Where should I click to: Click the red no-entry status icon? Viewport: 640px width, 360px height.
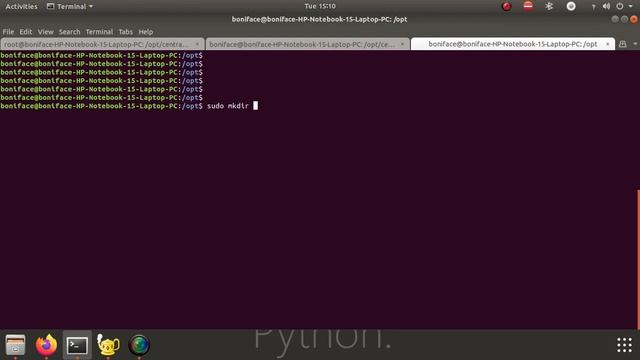[528, 6]
